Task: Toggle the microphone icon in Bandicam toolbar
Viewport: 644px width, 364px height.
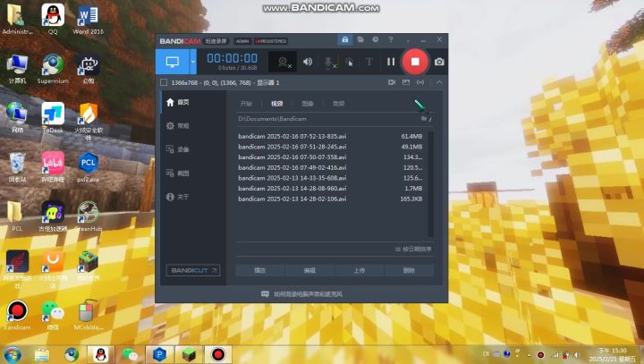Action: point(329,62)
